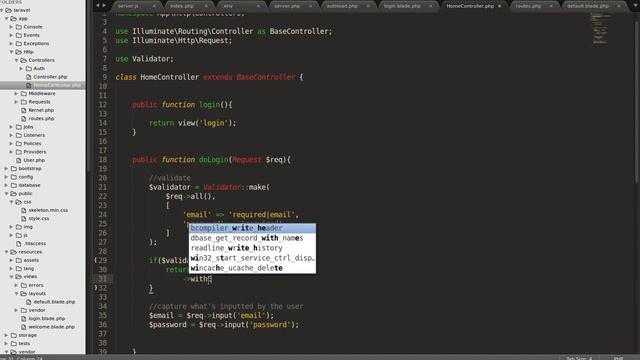The height and width of the screenshot is (360, 640).
Task: Expand the Events folder arrow
Action: [11, 35]
